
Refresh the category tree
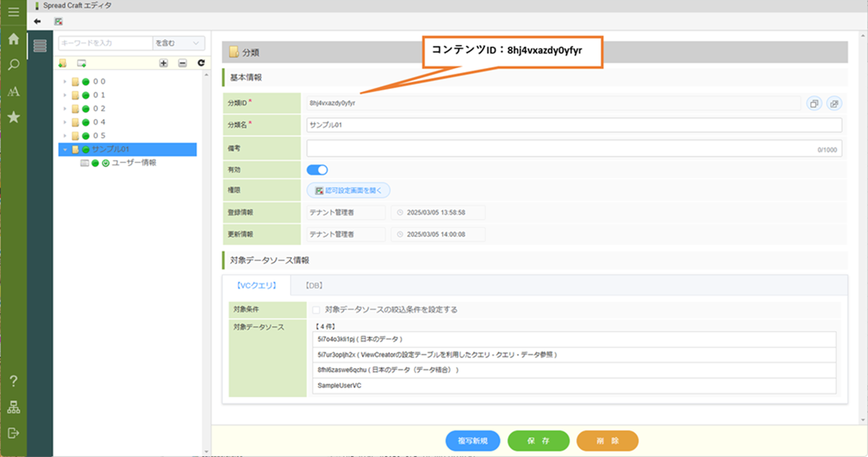coord(201,63)
